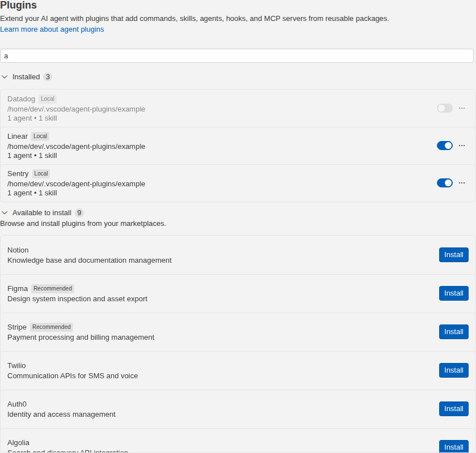Click the Sentry plugin path text
Viewport: 476px width, 453px height.
(x=76, y=184)
